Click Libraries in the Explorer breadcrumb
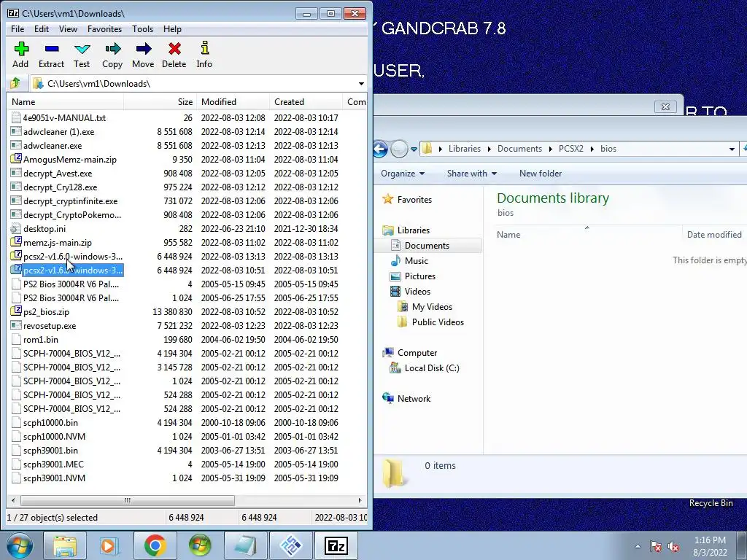The width and height of the screenshot is (747, 560). [x=465, y=149]
